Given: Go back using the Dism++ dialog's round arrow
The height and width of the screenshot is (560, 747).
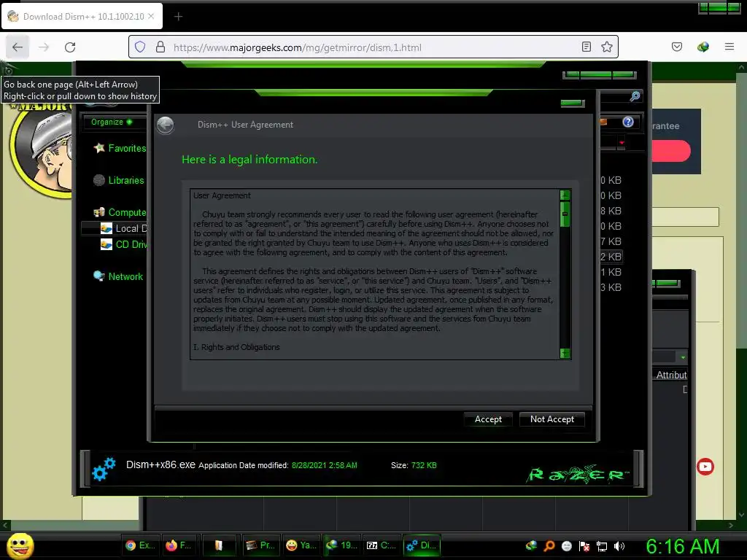Looking at the screenshot, I should pos(166,125).
